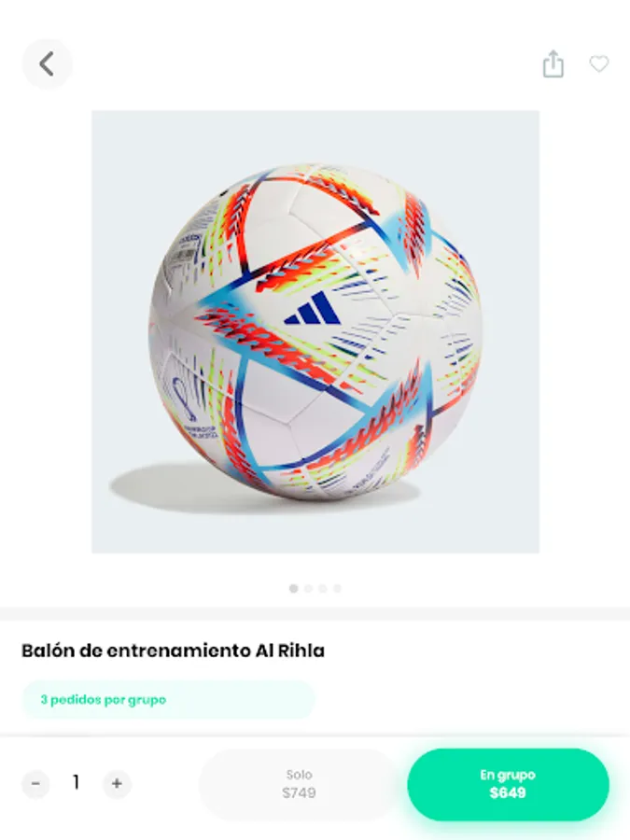Tap the 3 pedidos por grupo badge
Image resolution: width=630 pixels, height=840 pixels.
tap(168, 700)
